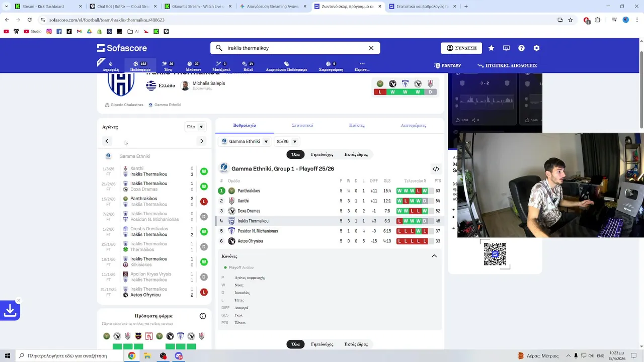
Task: Click Chrome icon in taskbar
Action: [131, 356]
